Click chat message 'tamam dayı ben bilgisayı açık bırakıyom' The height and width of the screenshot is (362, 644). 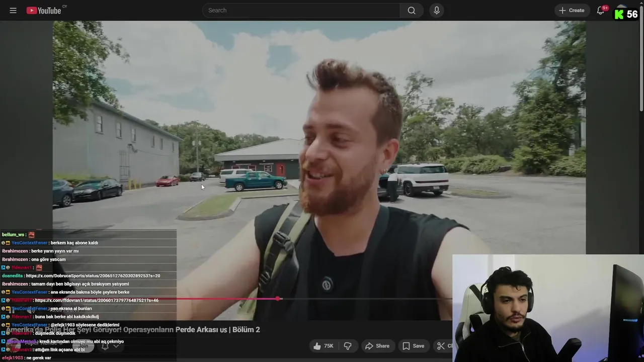[80, 284]
